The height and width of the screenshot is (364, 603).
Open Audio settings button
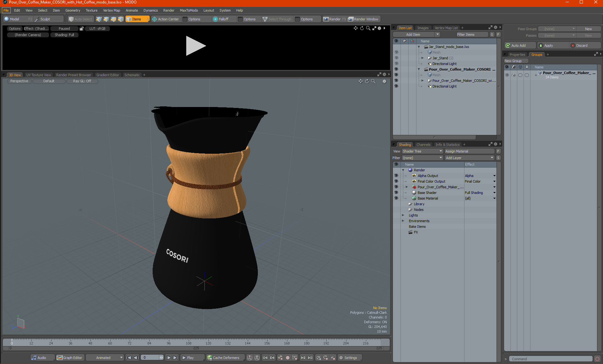coord(42,358)
